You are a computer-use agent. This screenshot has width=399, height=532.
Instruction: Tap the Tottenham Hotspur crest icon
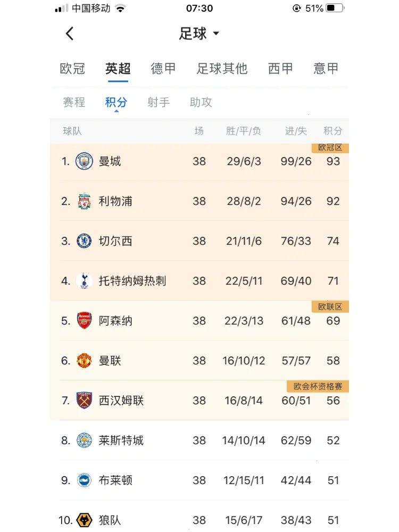click(84, 281)
